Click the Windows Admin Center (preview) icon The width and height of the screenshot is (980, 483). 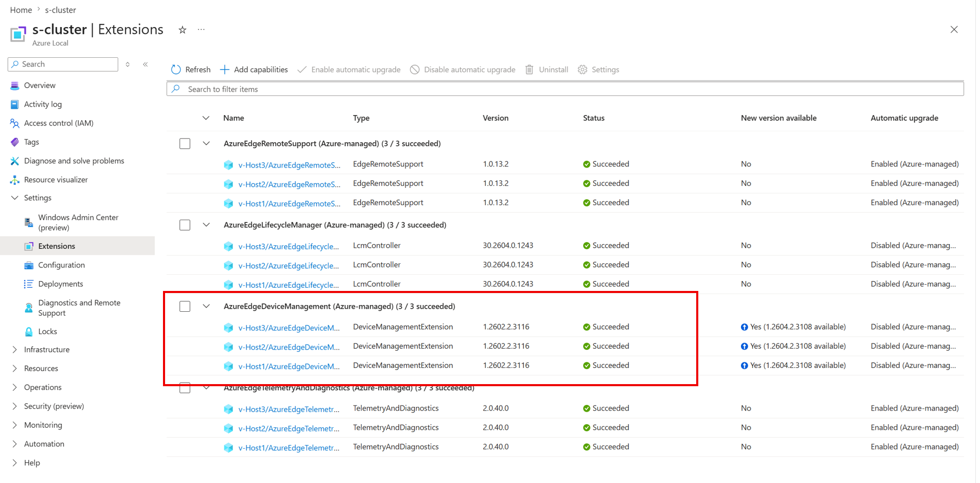pos(29,222)
